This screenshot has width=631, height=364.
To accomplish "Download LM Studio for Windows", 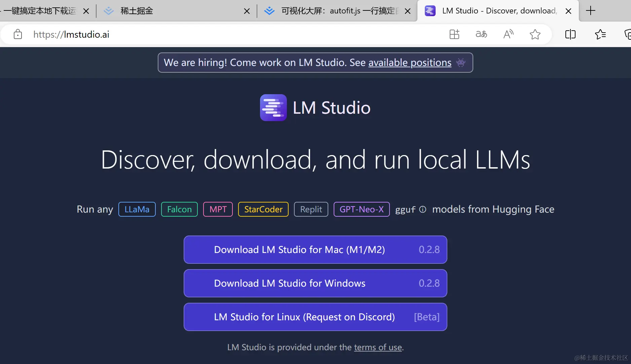I will tap(315, 283).
